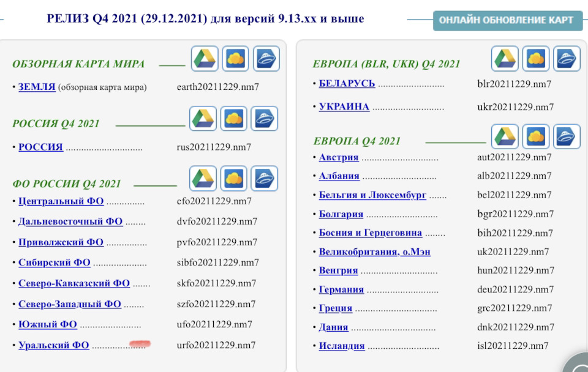This screenshot has width=588, height=372.
Task: Click cloud icon in РОССИЯ Q4 2021 section
Action: click(x=233, y=118)
